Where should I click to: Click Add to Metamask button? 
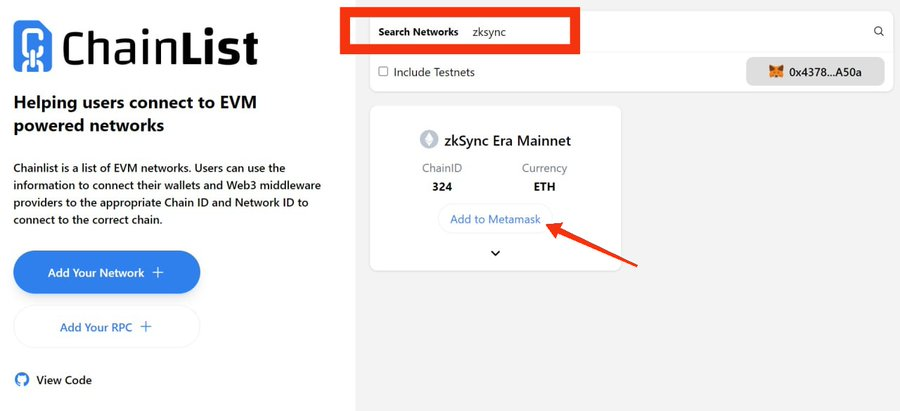495,219
